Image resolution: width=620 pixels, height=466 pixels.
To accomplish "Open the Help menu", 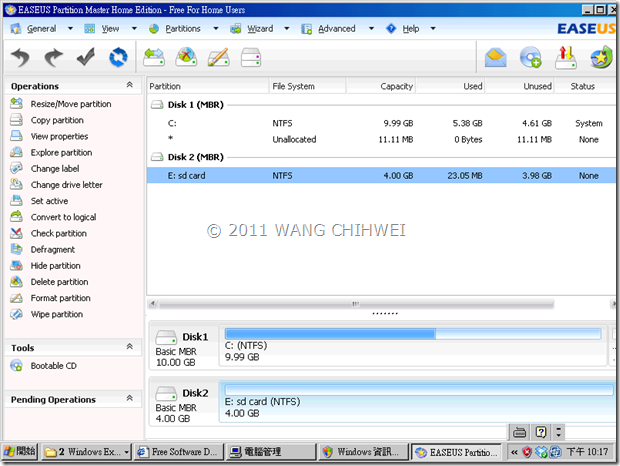I will [411, 29].
